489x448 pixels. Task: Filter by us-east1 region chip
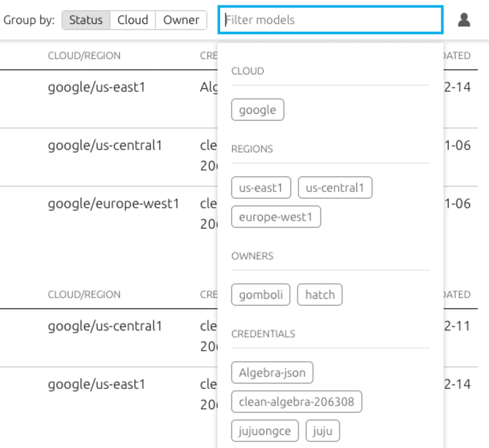coord(261,188)
